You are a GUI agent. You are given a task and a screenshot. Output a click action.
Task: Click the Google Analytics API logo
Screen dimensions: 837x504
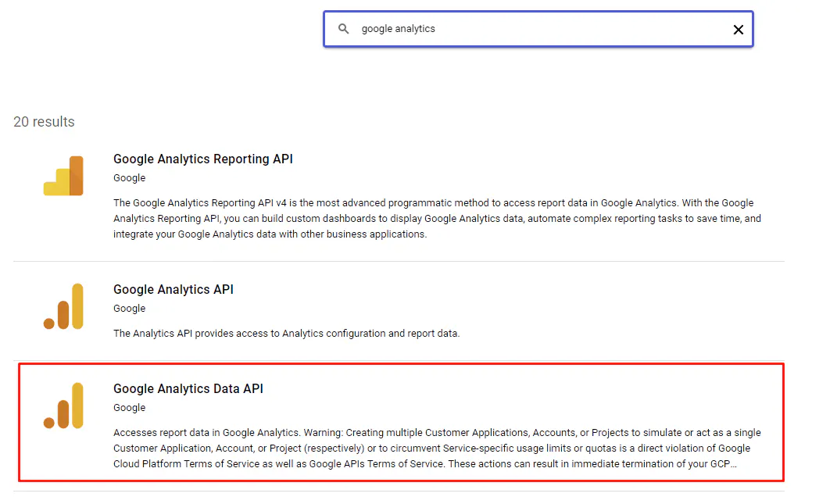pos(63,306)
